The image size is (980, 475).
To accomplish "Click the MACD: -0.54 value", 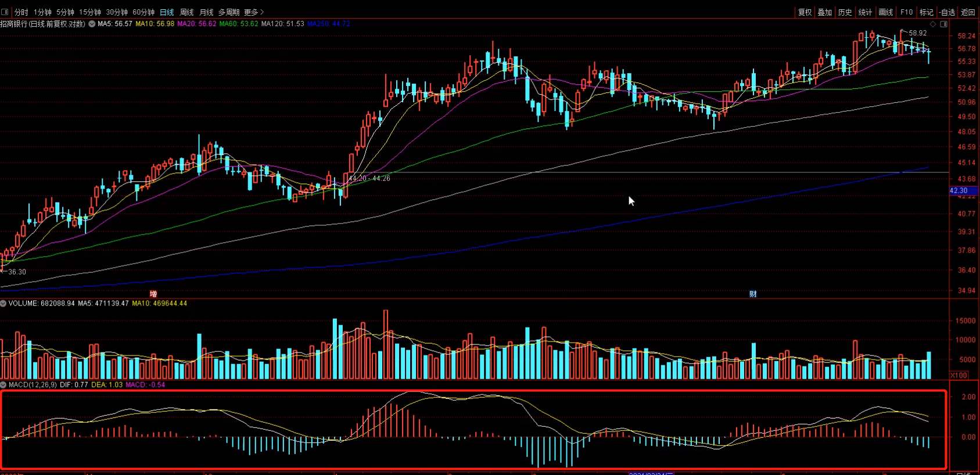I will click(145, 384).
